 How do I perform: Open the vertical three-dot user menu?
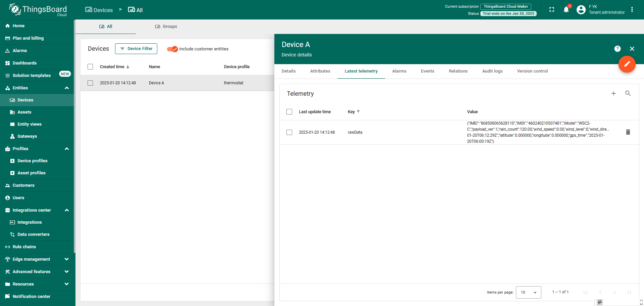(x=632, y=9)
